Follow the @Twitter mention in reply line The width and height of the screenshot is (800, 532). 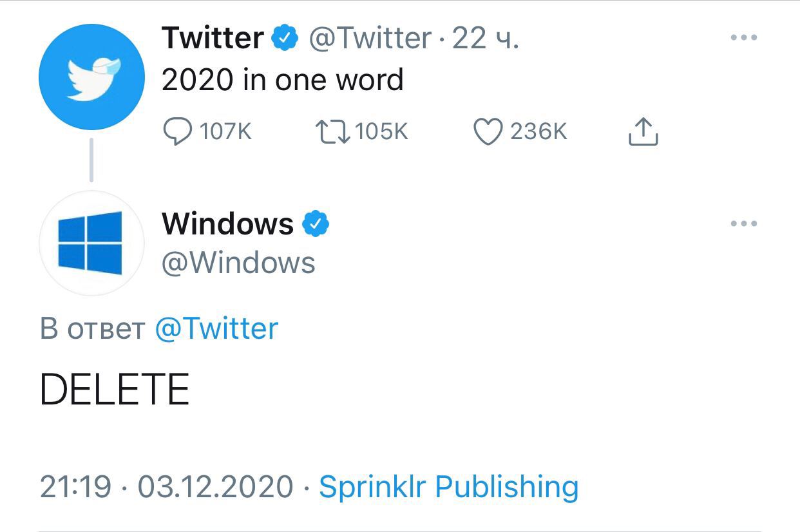click(216, 328)
